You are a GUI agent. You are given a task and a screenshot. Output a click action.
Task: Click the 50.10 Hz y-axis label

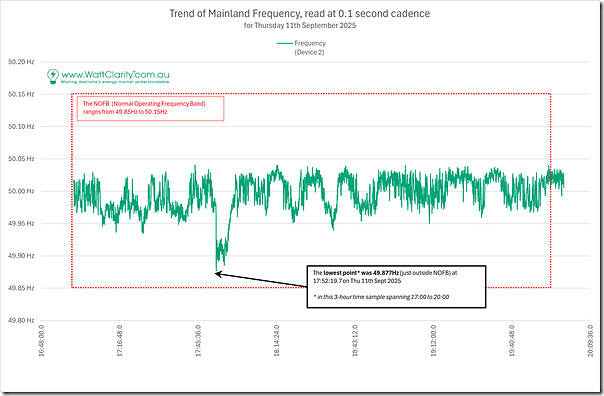coord(21,126)
